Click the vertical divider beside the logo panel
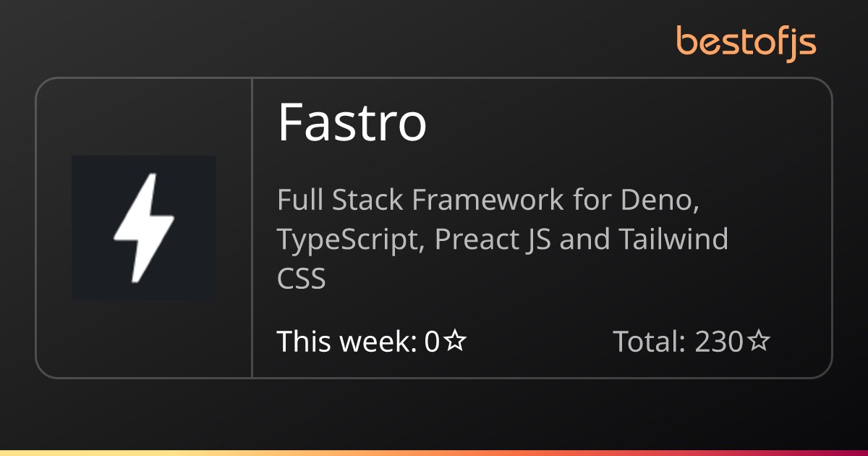 click(252, 228)
